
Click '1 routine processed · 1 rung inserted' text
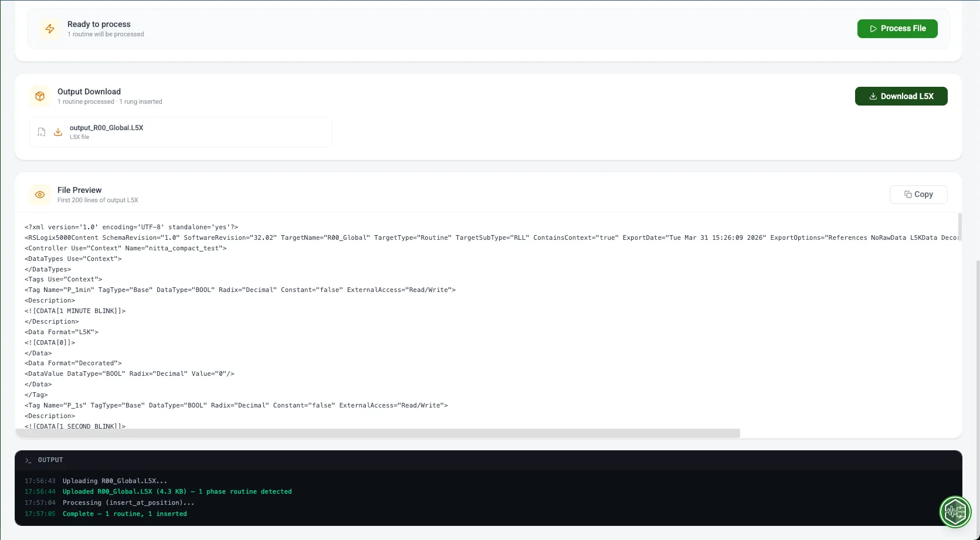click(x=110, y=101)
